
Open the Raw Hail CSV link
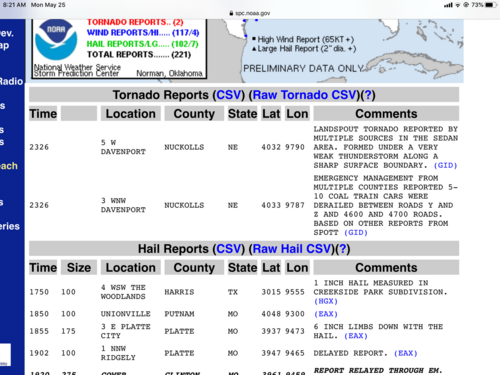click(x=292, y=249)
